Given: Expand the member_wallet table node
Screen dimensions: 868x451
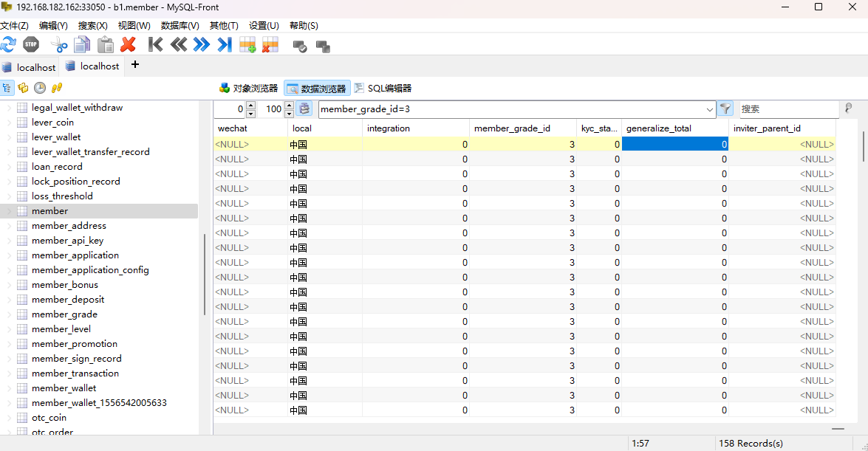Looking at the screenshot, I should 10,388.
